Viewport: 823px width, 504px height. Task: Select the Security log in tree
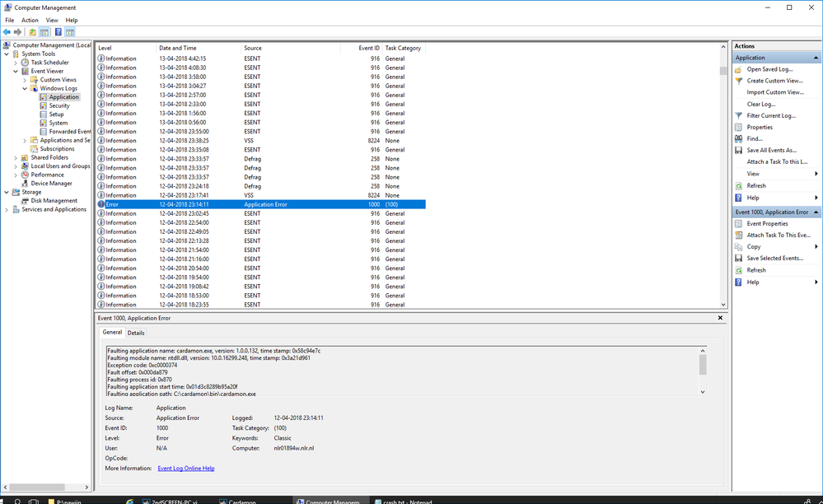coord(59,106)
